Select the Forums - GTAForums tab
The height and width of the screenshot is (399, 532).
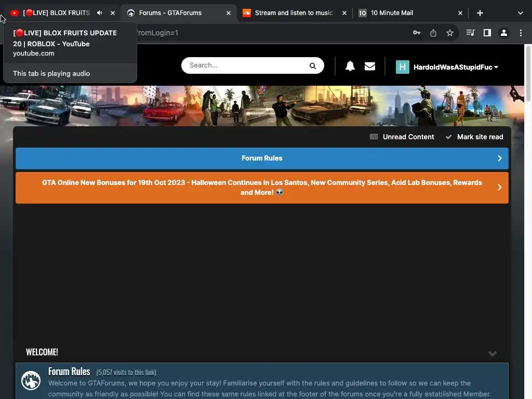[170, 13]
